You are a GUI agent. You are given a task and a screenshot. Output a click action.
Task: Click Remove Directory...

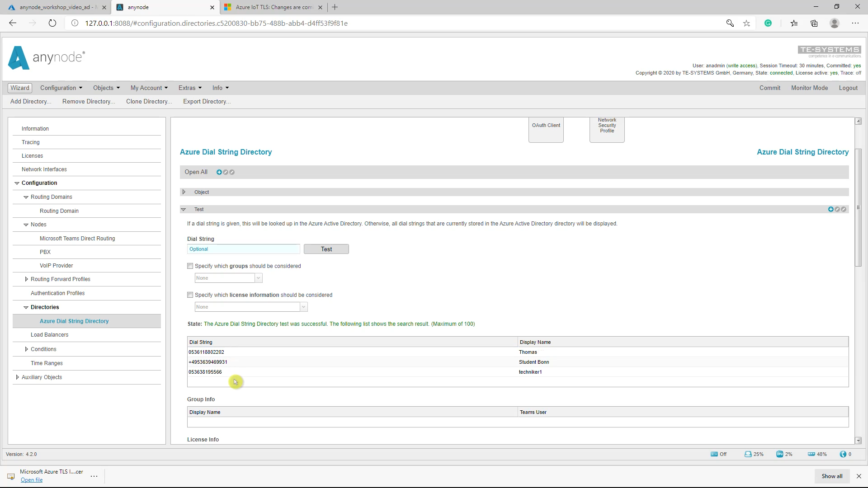point(89,101)
